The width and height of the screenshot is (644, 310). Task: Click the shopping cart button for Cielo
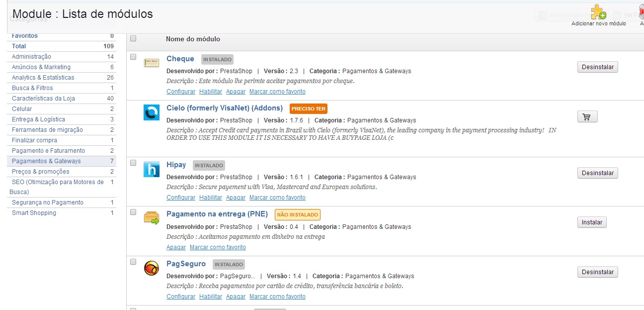[587, 117]
